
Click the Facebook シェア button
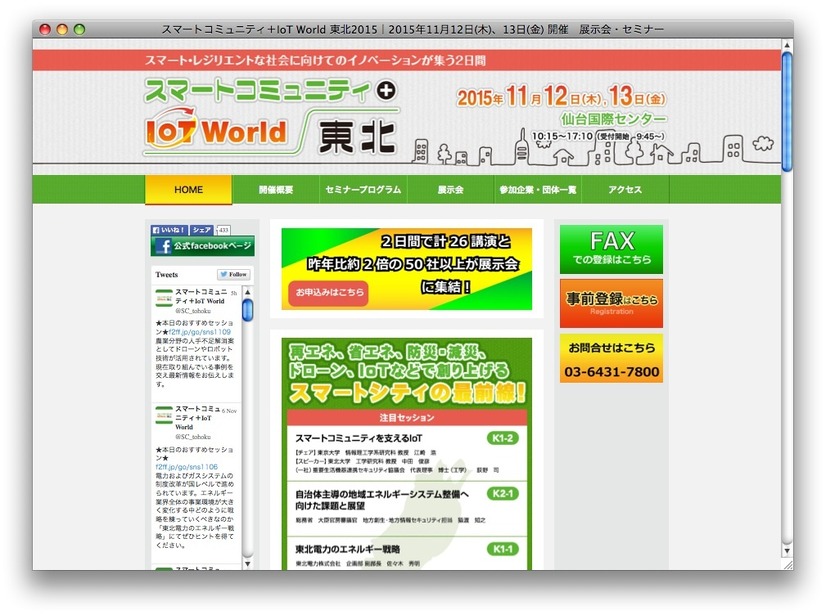(x=202, y=230)
